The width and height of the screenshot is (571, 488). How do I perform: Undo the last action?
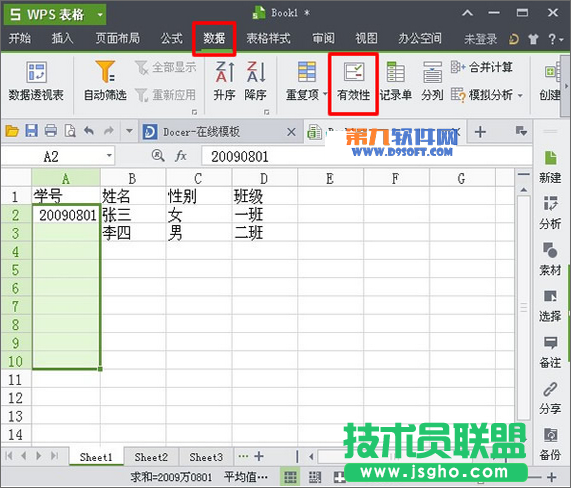[x=89, y=130]
